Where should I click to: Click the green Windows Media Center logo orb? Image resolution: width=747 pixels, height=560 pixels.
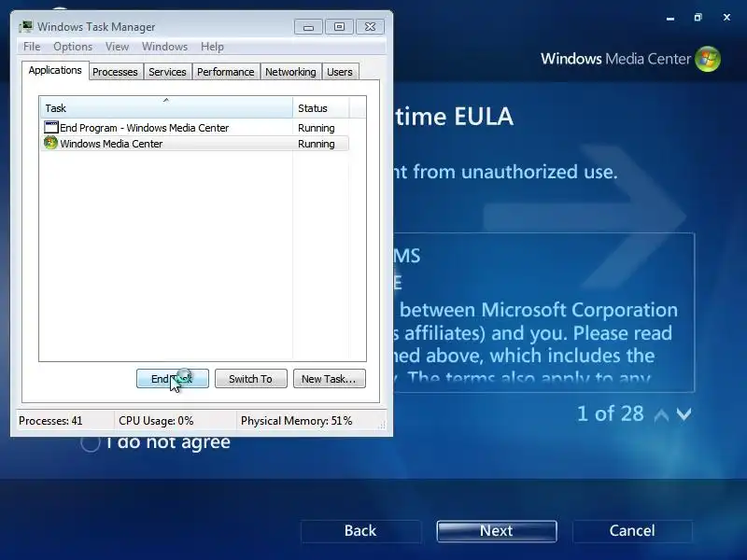(x=708, y=59)
